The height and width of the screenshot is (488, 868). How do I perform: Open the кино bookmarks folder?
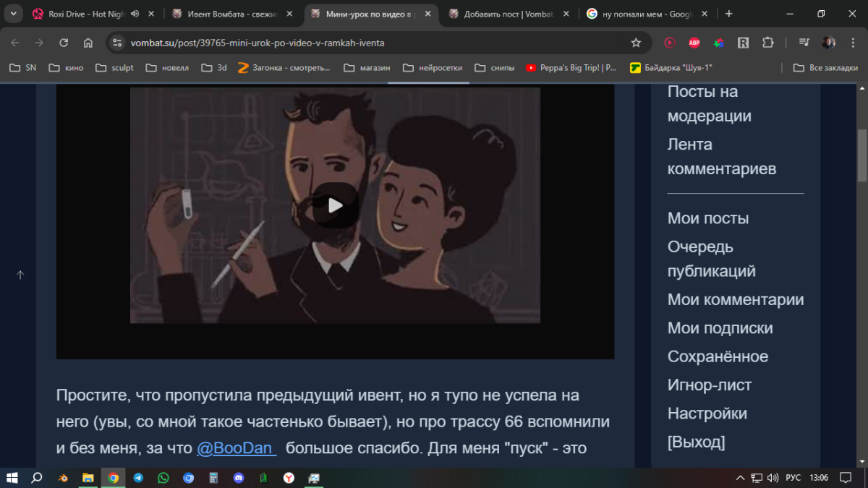coord(66,68)
